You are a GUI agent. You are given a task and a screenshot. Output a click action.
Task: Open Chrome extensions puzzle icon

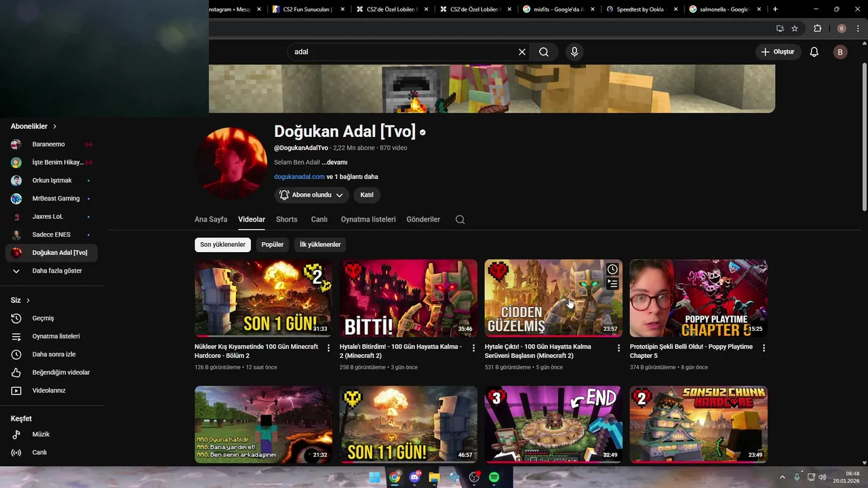pyautogui.click(x=817, y=28)
